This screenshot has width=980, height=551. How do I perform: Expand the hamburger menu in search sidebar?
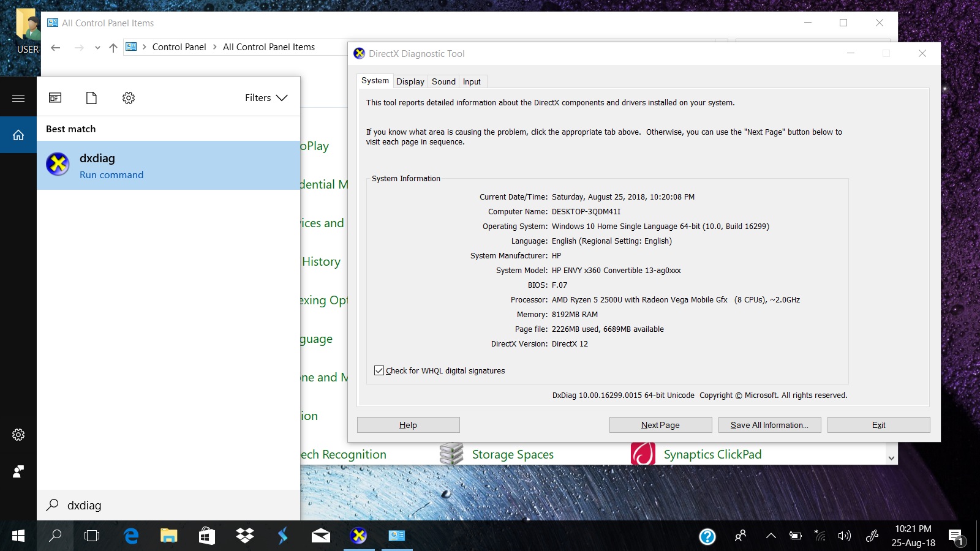pos(18,98)
